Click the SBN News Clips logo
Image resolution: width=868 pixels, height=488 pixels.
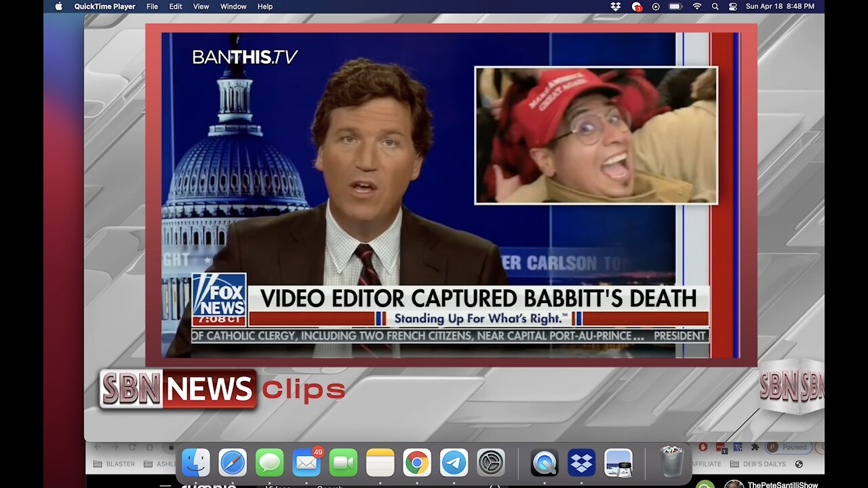[x=222, y=389]
